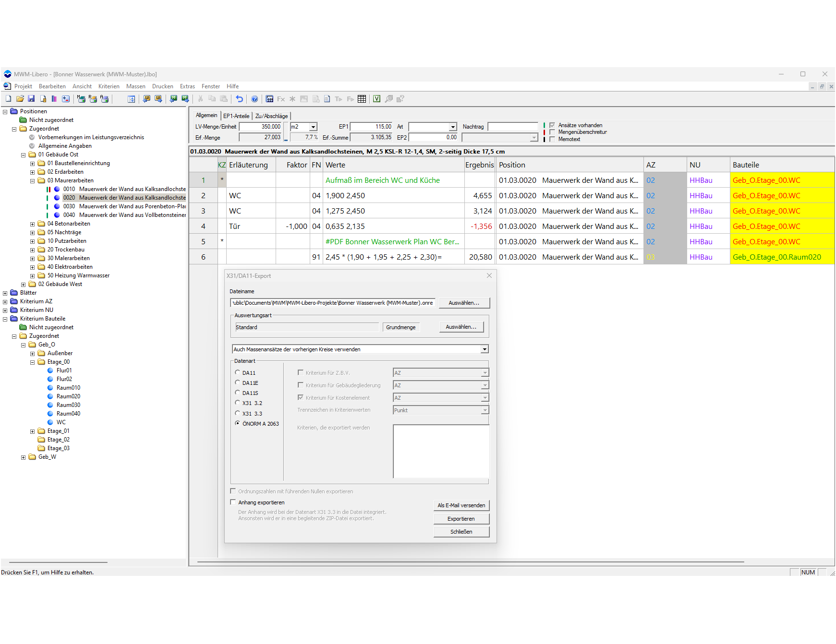The height and width of the screenshot is (644, 836).
Task: Click the Auswertungsart Auswählen button
Action: pos(461,327)
